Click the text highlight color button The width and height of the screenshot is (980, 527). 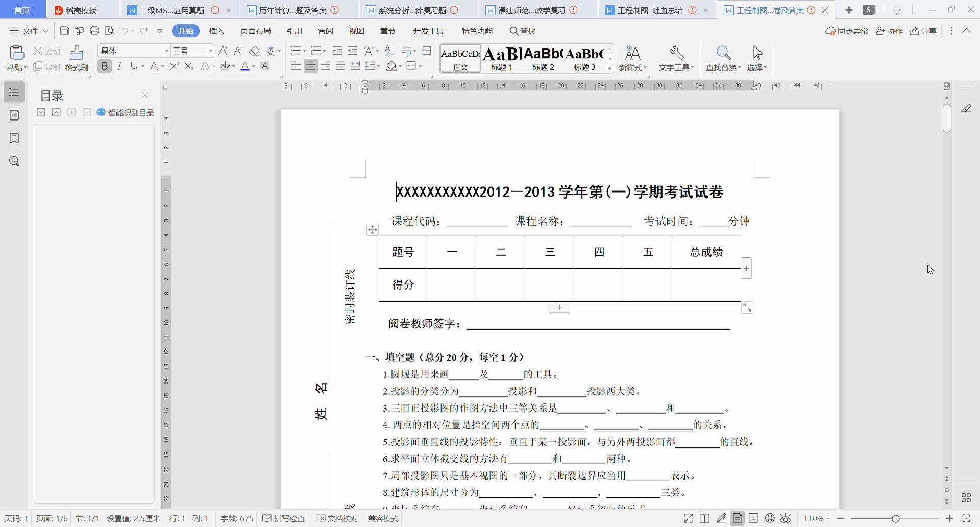pos(225,66)
